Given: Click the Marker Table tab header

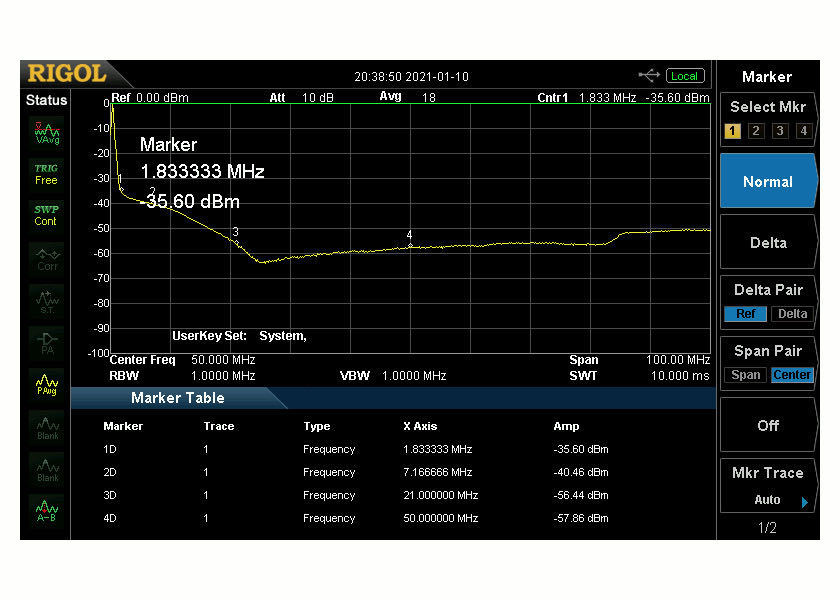Looking at the screenshot, I should [x=178, y=398].
